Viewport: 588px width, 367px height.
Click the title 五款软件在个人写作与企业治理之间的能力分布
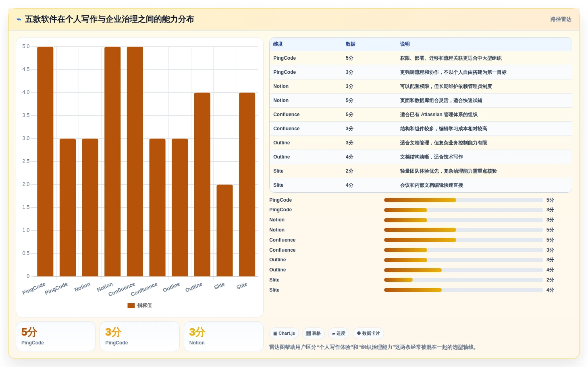click(x=110, y=19)
